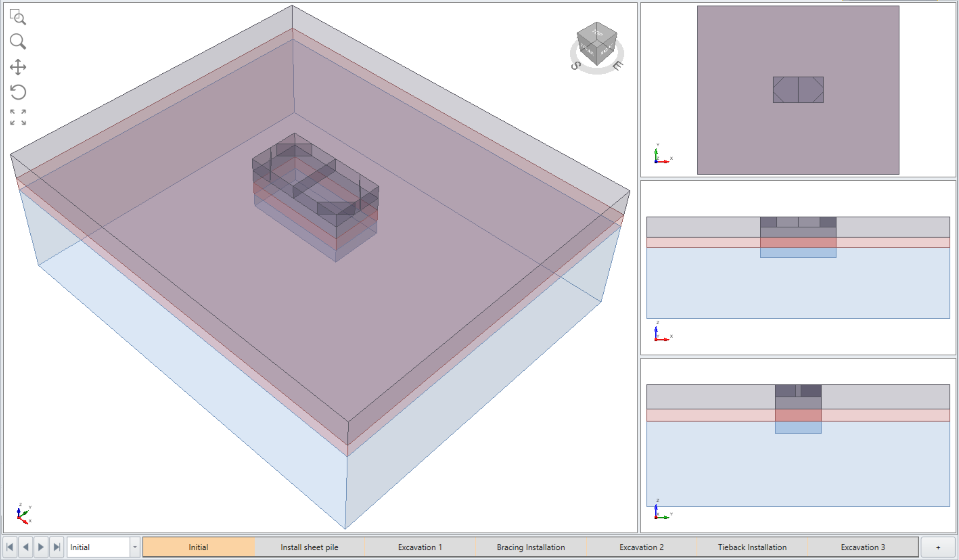The image size is (959, 560).
Task: Jump to the last stage
Action: [57, 547]
